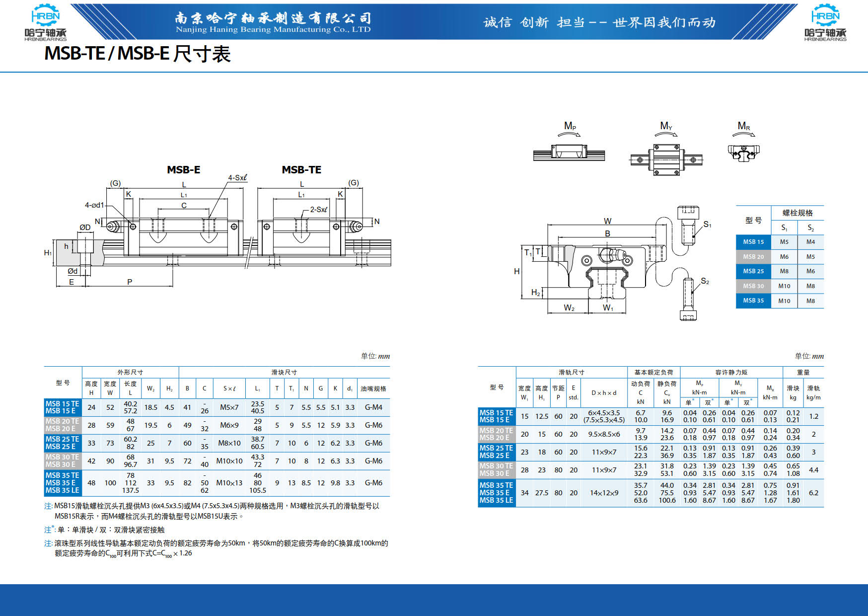Click the 4-Sxℓ label on MSB-E drawing
Screen dimensions: 868x616
point(237,177)
